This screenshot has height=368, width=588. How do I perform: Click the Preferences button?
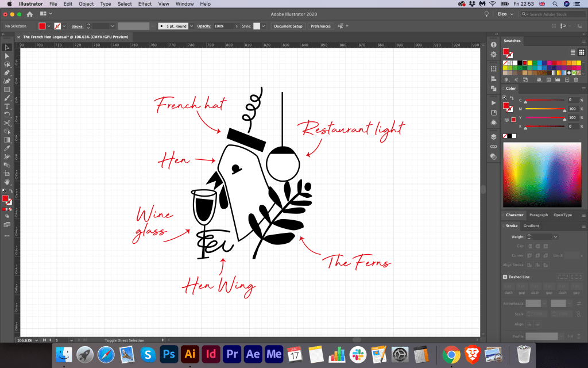point(320,26)
